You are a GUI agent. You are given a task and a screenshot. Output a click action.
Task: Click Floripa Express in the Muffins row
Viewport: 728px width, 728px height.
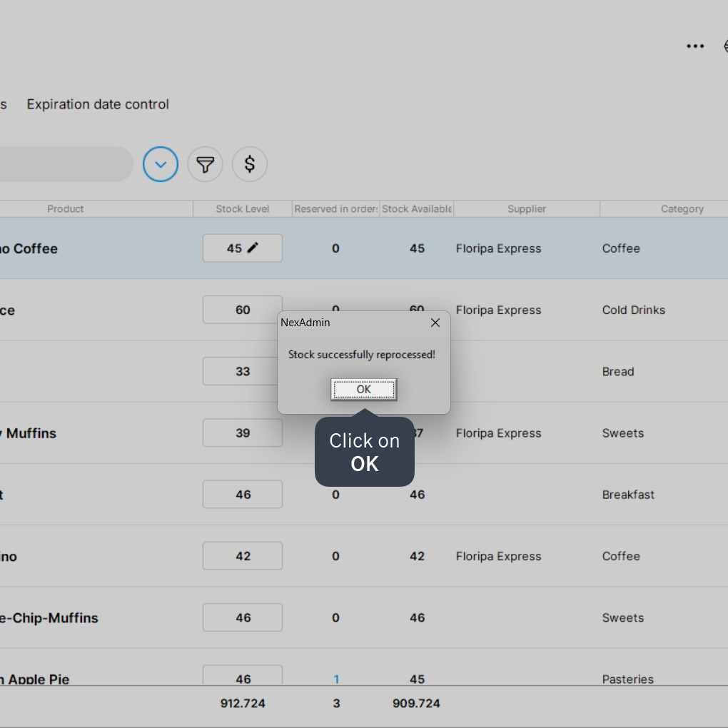pos(498,433)
